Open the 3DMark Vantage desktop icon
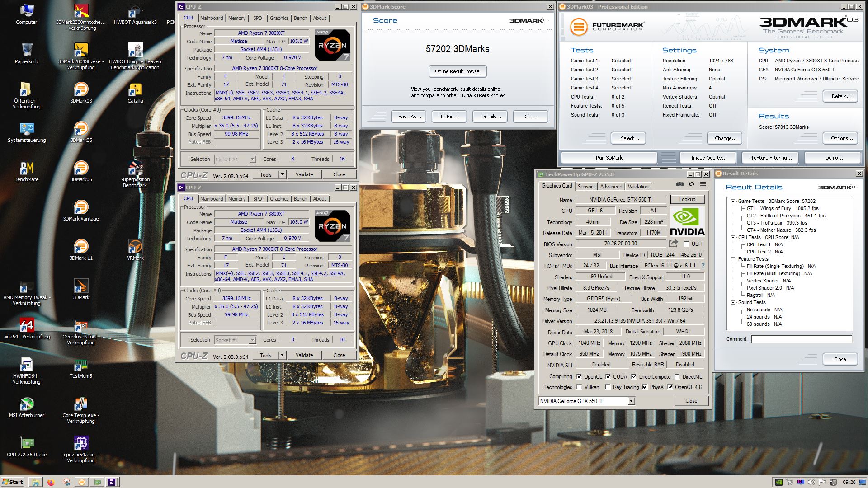This screenshot has width=868, height=488. (81, 211)
